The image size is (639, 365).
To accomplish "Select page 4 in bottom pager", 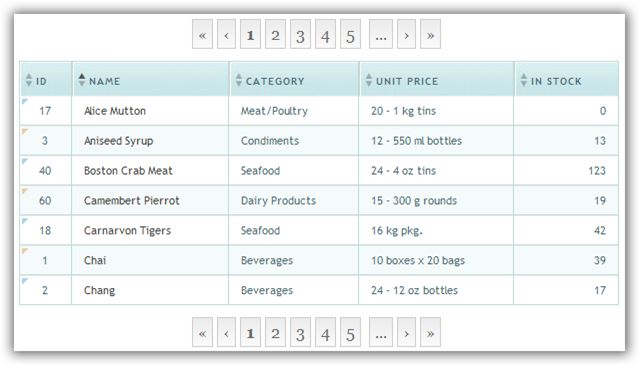I will 325,332.
